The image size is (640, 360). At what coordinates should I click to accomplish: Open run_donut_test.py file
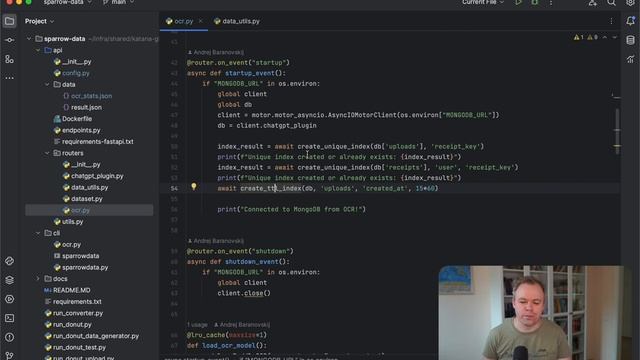tap(79, 347)
